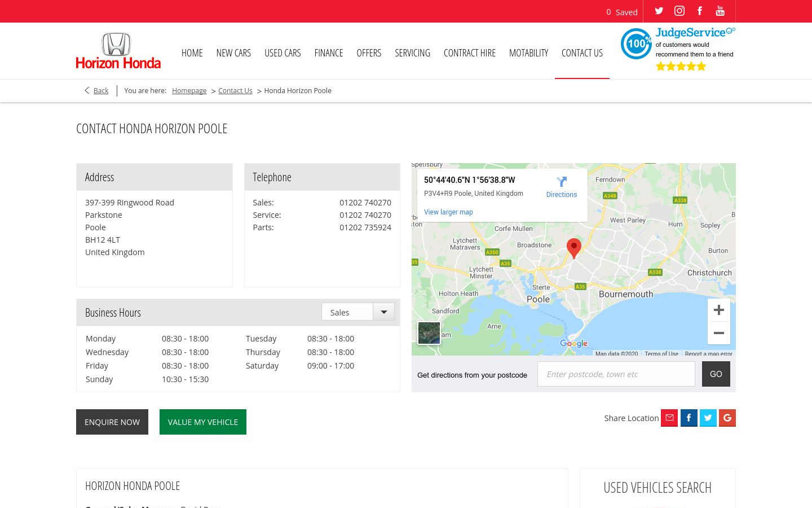Click the BH12 4LT postcode text

(x=103, y=239)
